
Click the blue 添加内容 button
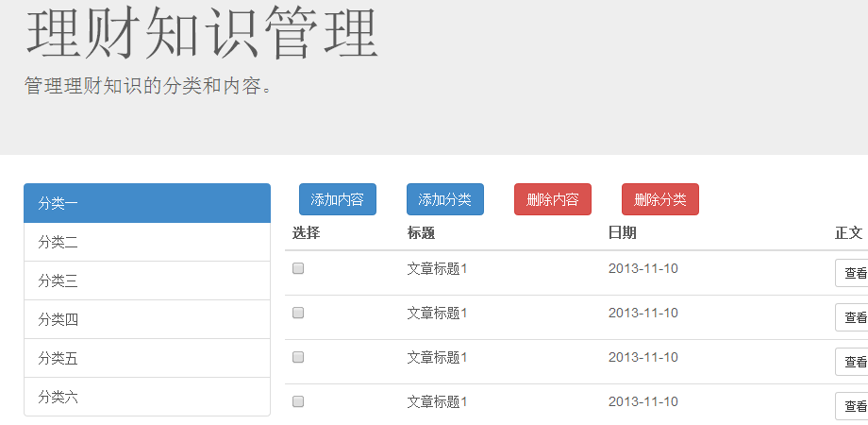tap(338, 199)
